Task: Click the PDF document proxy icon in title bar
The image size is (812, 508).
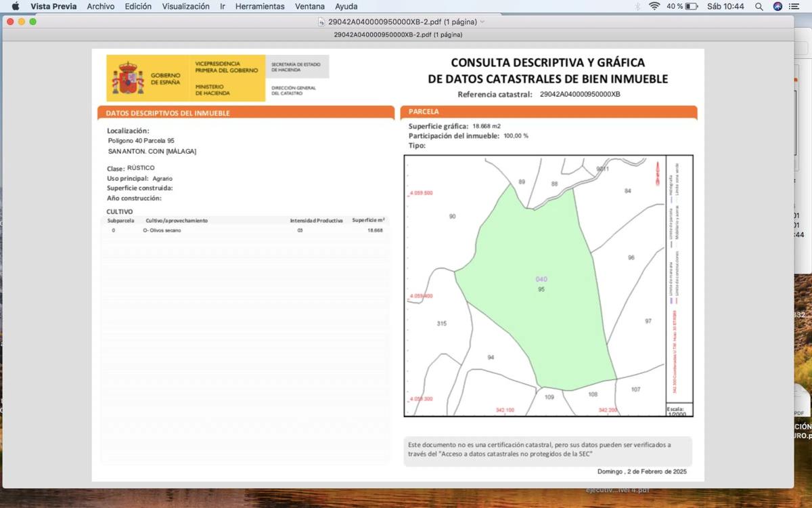Action: [x=321, y=22]
